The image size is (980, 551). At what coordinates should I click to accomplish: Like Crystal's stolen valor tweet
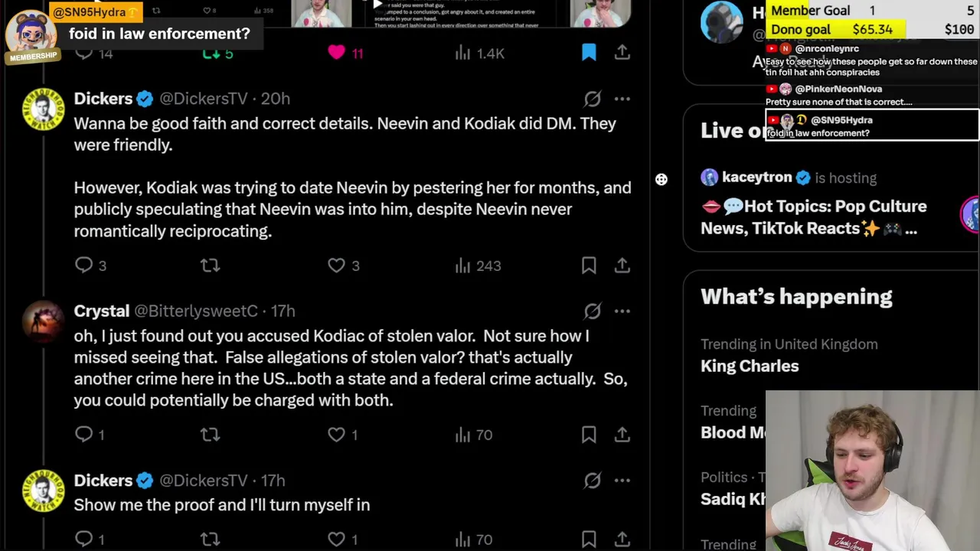point(336,435)
